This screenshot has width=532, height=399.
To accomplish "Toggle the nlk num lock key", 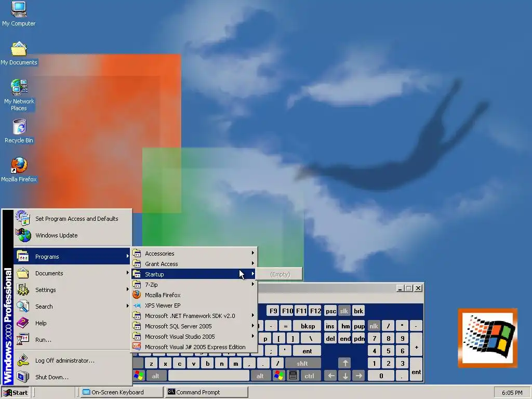I will [x=374, y=326].
